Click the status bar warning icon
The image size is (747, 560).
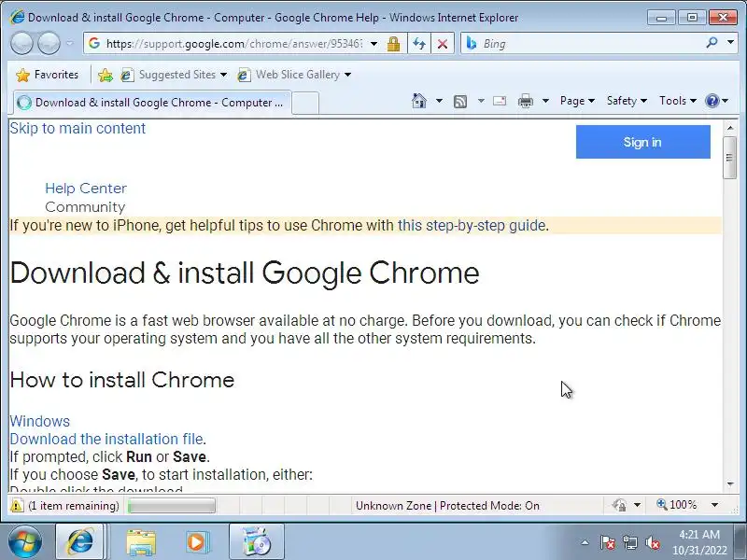click(x=17, y=506)
